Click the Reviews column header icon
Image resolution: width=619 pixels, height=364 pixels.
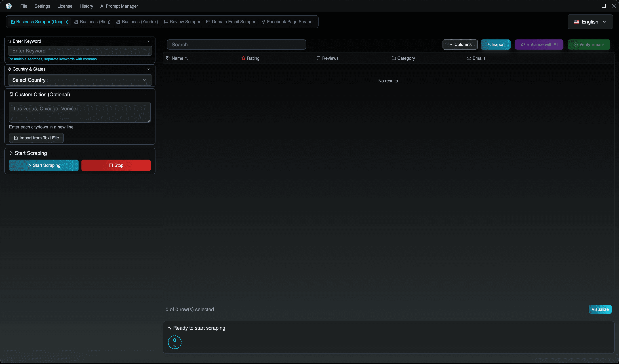(x=318, y=58)
